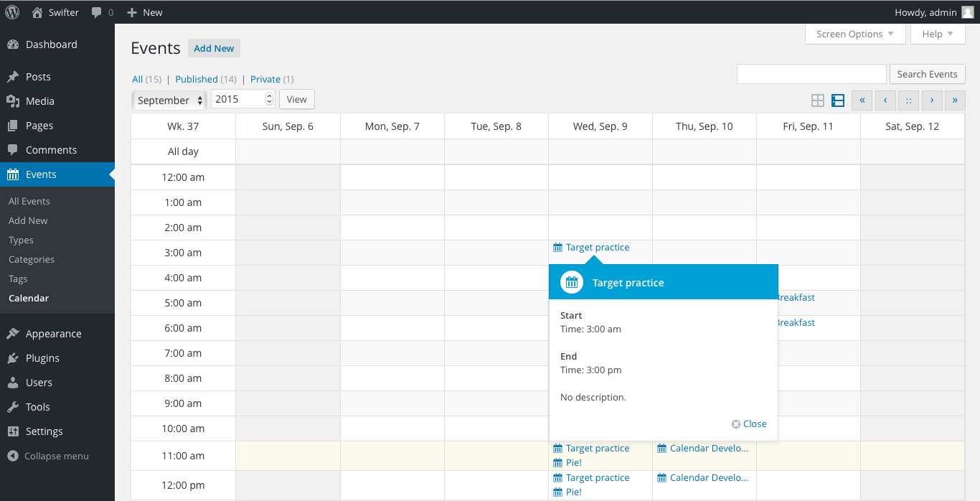Expand the Help panel

tap(938, 34)
